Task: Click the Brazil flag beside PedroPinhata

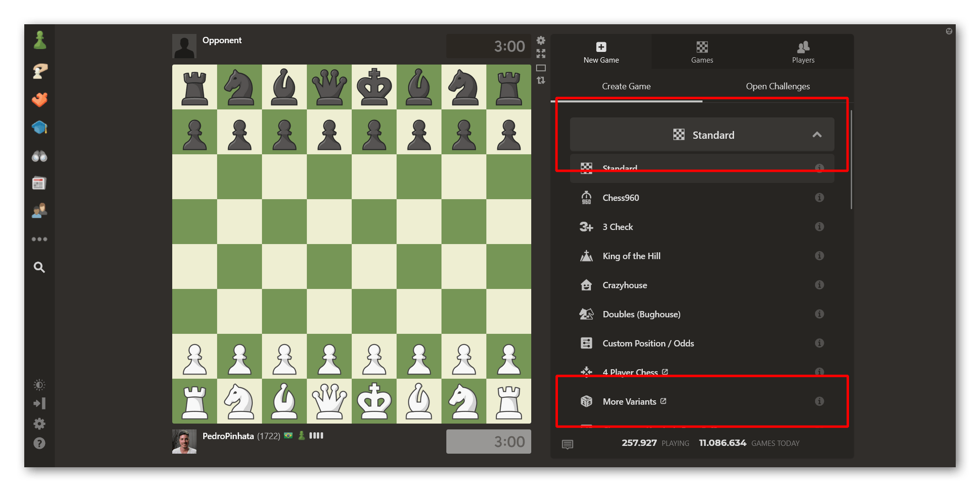Action: [x=288, y=436]
